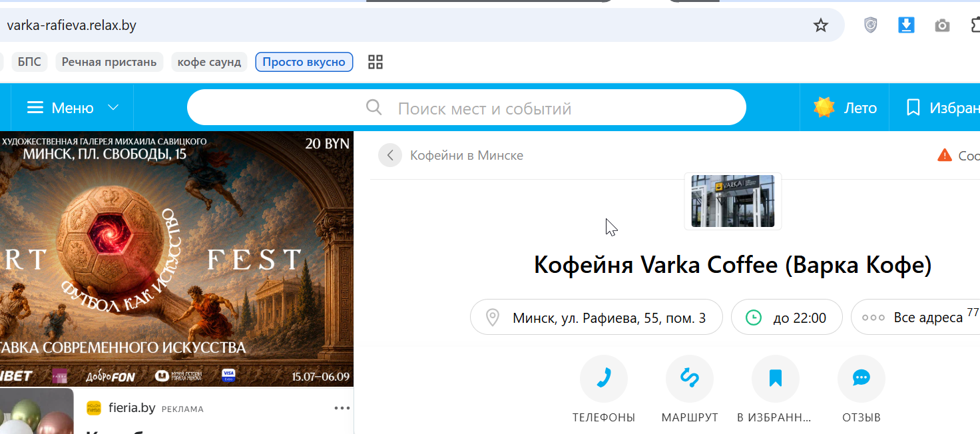Add to favorites with В ИЗБРАНН... icon
Image resolution: width=980 pixels, height=434 pixels.
pos(776,379)
